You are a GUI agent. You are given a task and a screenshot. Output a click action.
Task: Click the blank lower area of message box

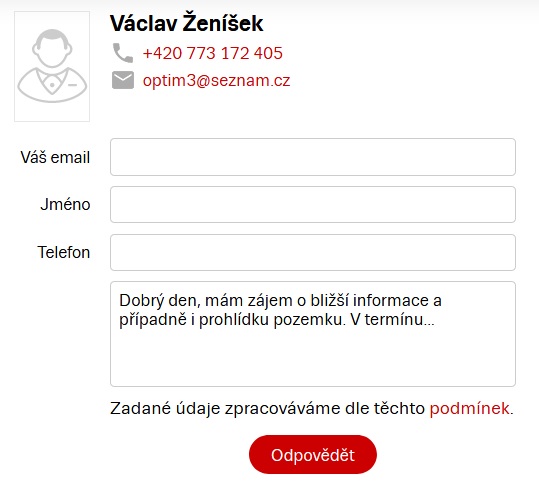point(313,358)
